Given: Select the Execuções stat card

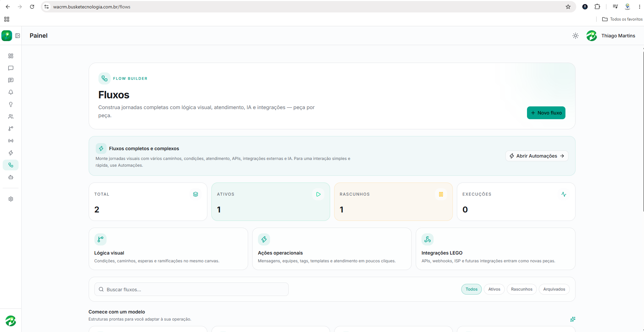Looking at the screenshot, I should [x=516, y=202].
